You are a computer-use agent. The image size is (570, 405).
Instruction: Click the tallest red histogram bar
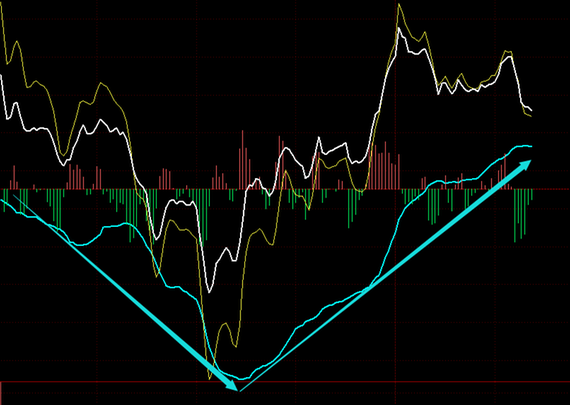pos(242,160)
